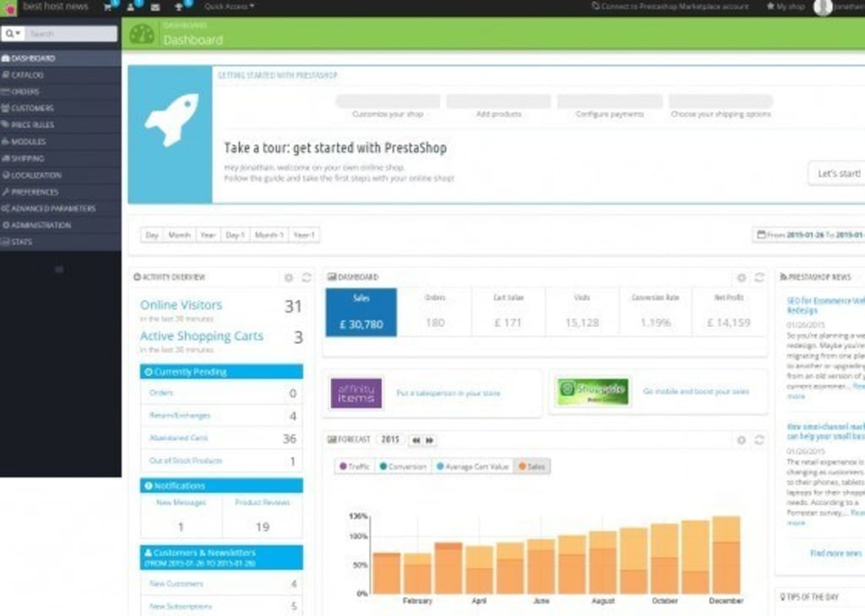Select the Conversion Rate metric tile
The image size is (865, 616).
pos(656,312)
